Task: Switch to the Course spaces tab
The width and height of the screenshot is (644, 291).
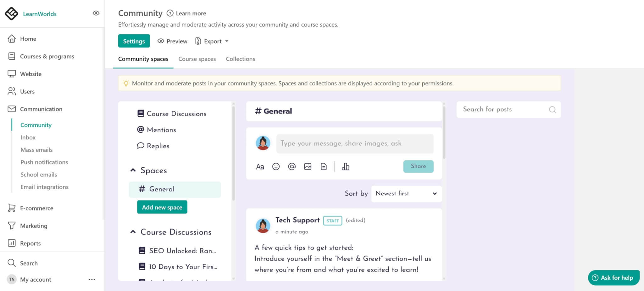Action: point(197,59)
